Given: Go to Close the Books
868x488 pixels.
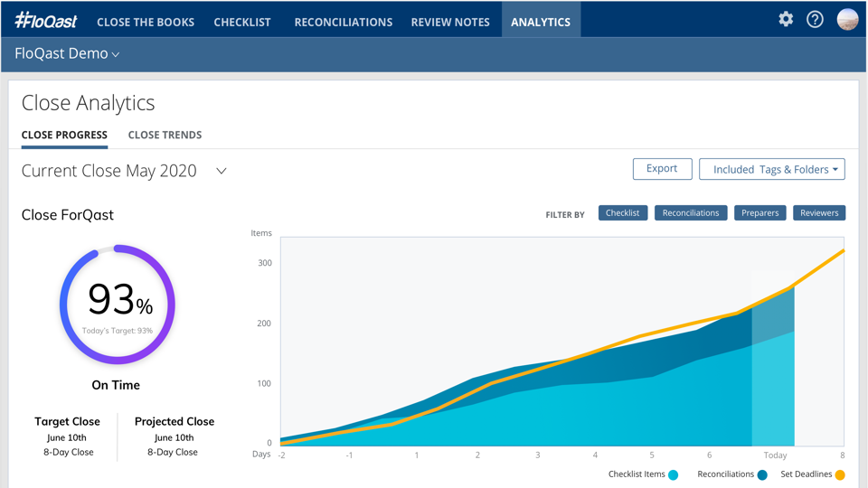Looking at the screenshot, I should click(x=146, y=22).
